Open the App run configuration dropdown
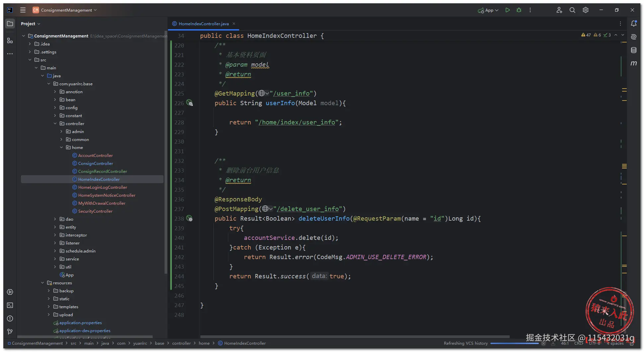The image size is (644, 352). [488, 10]
